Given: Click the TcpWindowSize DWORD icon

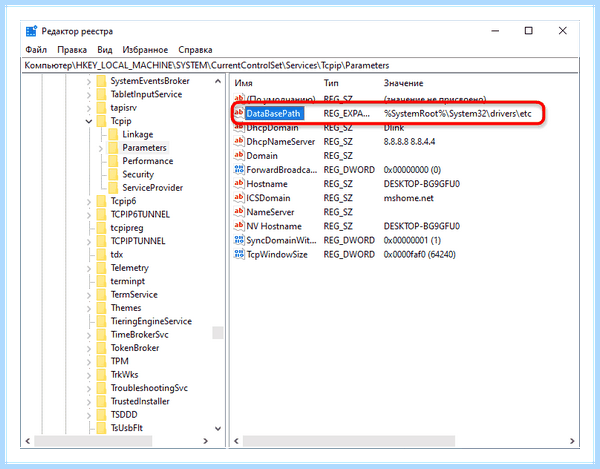Looking at the screenshot, I should click(x=239, y=254).
